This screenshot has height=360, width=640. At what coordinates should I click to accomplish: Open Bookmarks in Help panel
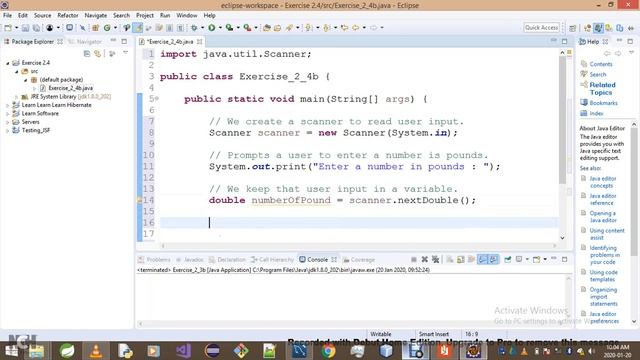pos(603,103)
